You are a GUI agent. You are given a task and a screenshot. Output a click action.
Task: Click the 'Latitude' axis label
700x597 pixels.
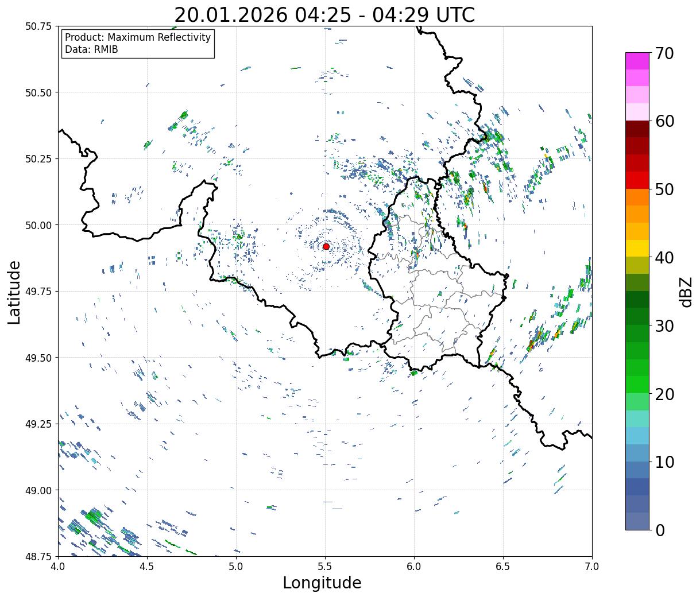tap(14, 292)
